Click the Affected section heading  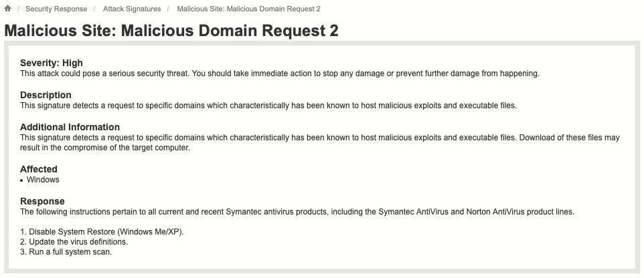(x=39, y=169)
